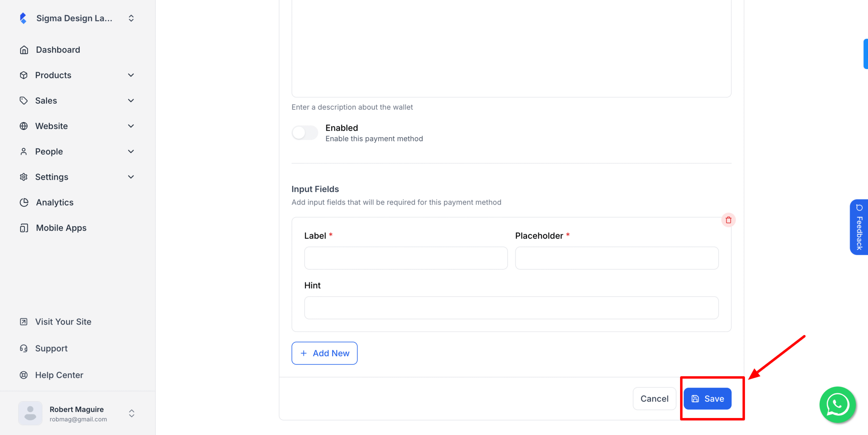
Task: Expand the Products section chevron
Action: (131, 75)
